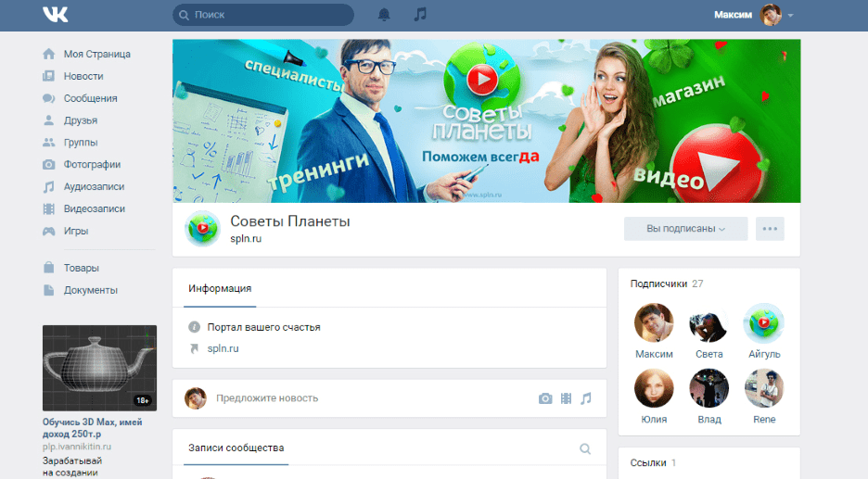Open the Ссылки section heading
868x479 pixels.
tap(653, 463)
